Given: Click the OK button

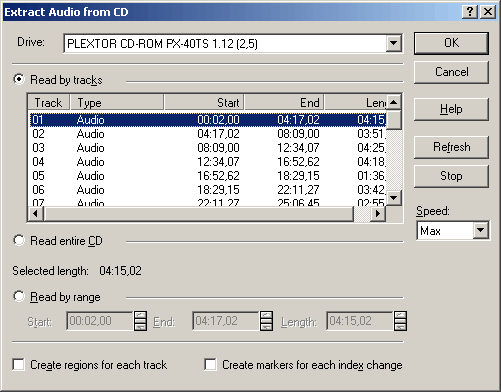Looking at the screenshot, I should [x=451, y=43].
